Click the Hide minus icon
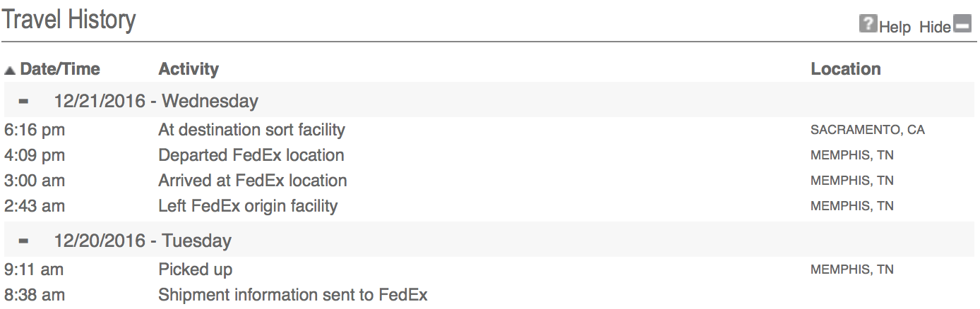The height and width of the screenshot is (309, 980). click(962, 23)
